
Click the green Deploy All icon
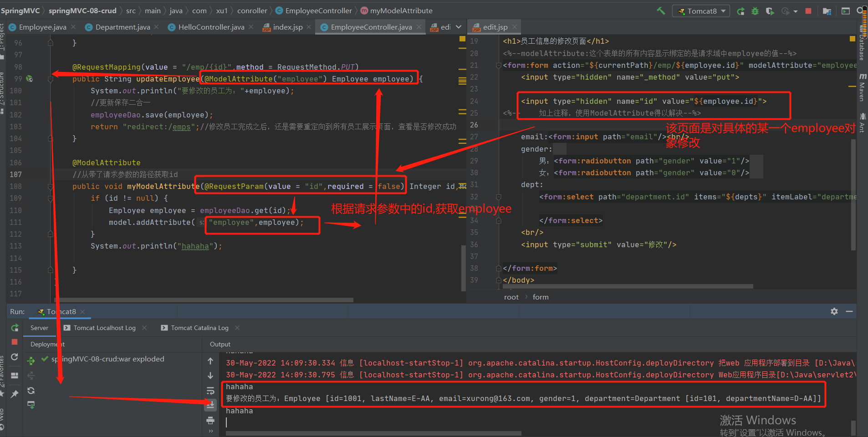pyautogui.click(x=31, y=361)
